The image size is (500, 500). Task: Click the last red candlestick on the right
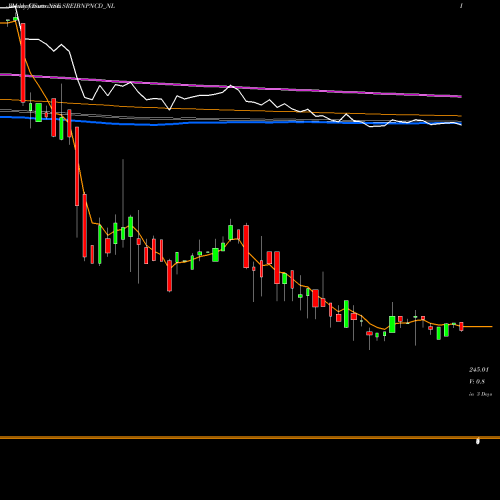tap(461, 326)
